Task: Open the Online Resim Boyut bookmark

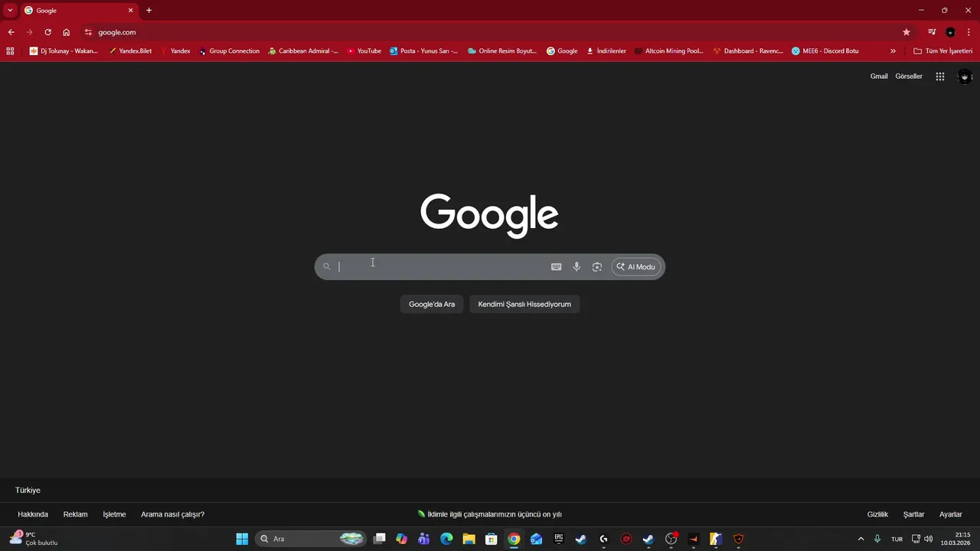Action: coord(502,51)
